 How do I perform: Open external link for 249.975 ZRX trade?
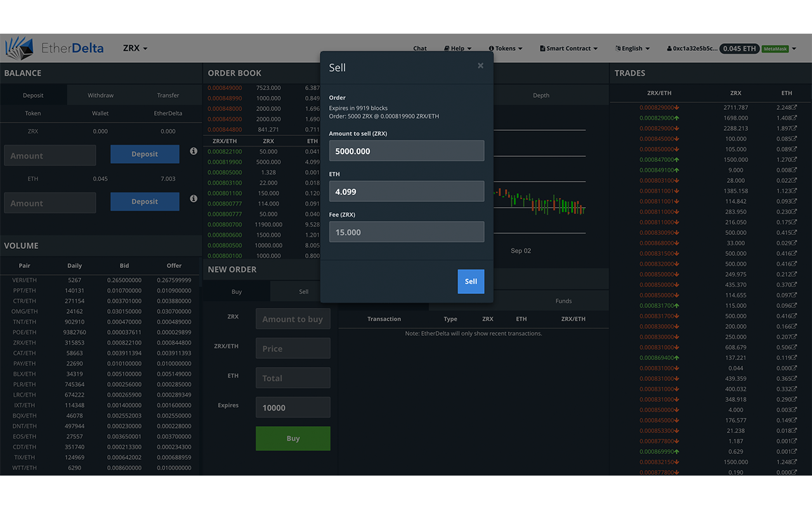[x=794, y=274]
